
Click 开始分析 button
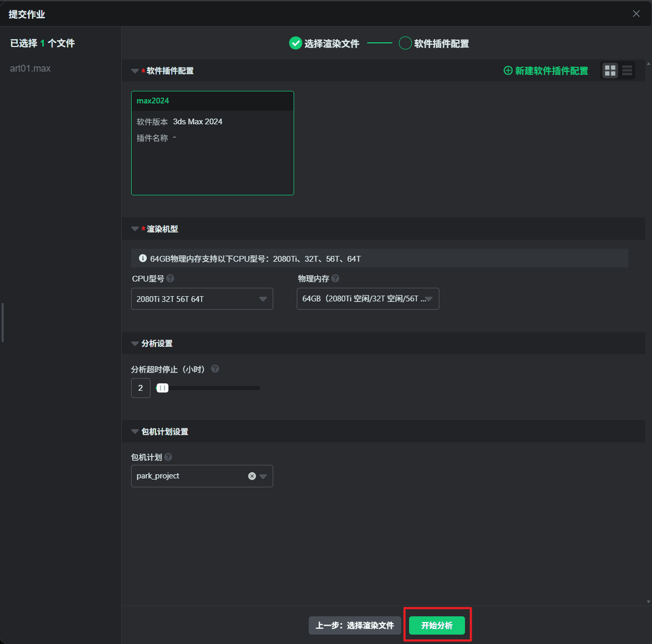point(437,625)
